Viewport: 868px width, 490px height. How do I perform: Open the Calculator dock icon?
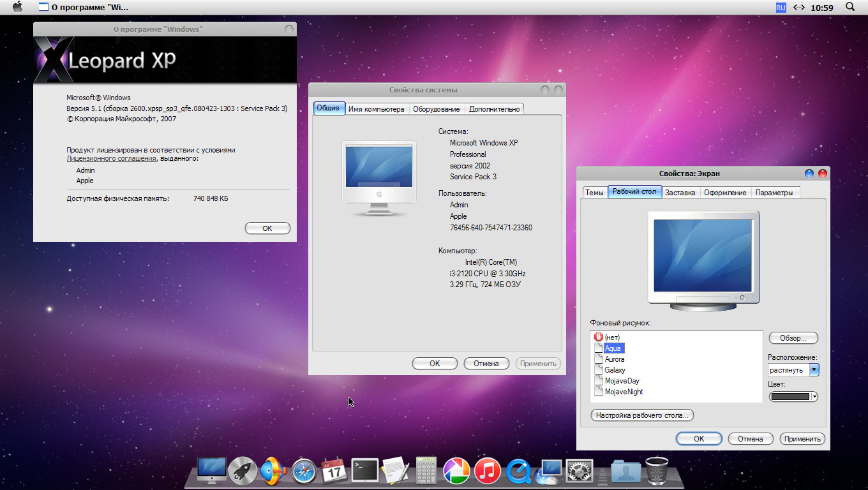426,471
